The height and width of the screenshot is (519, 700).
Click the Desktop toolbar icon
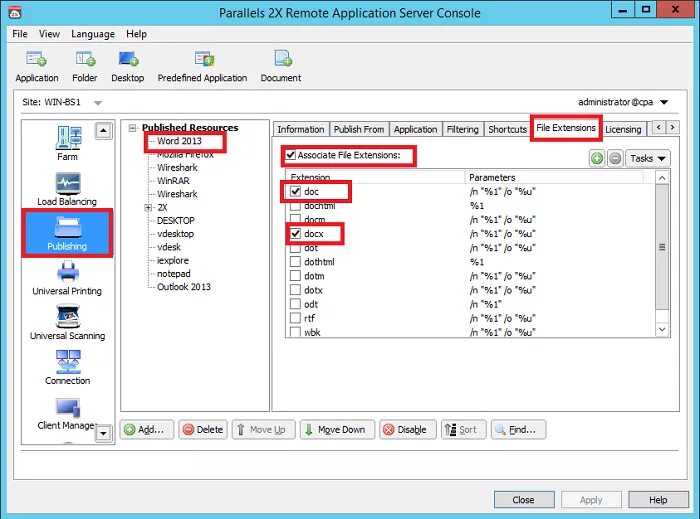(128, 59)
